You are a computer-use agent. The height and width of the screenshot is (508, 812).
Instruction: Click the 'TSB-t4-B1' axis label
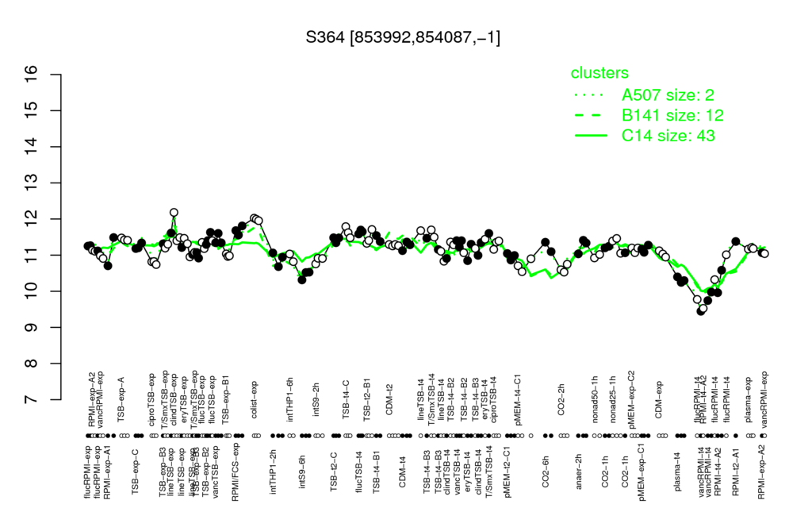[377, 471]
